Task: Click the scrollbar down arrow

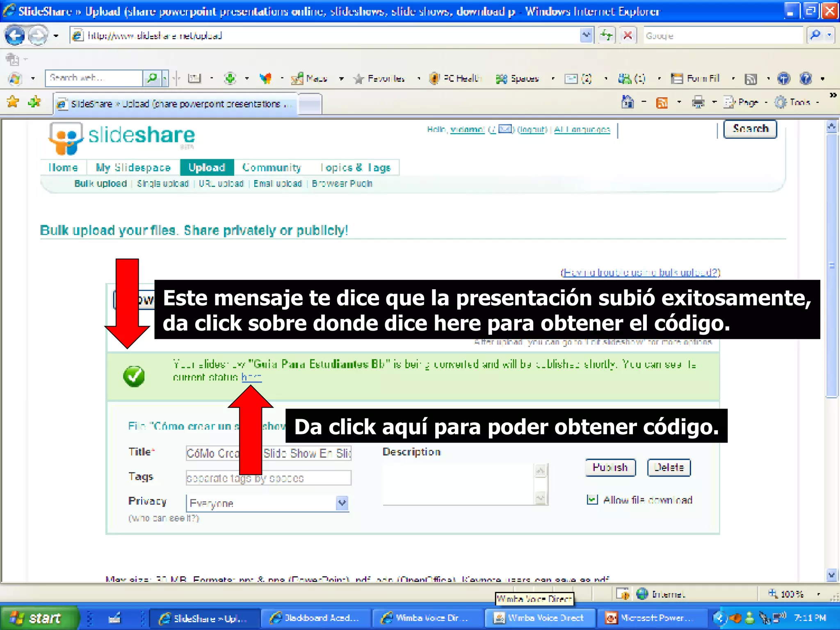Action: (832, 575)
